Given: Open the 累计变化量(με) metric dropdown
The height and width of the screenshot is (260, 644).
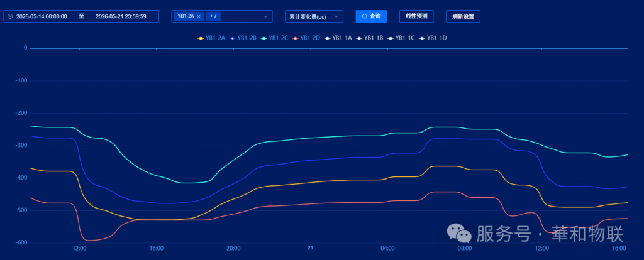Looking at the screenshot, I should (x=314, y=16).
